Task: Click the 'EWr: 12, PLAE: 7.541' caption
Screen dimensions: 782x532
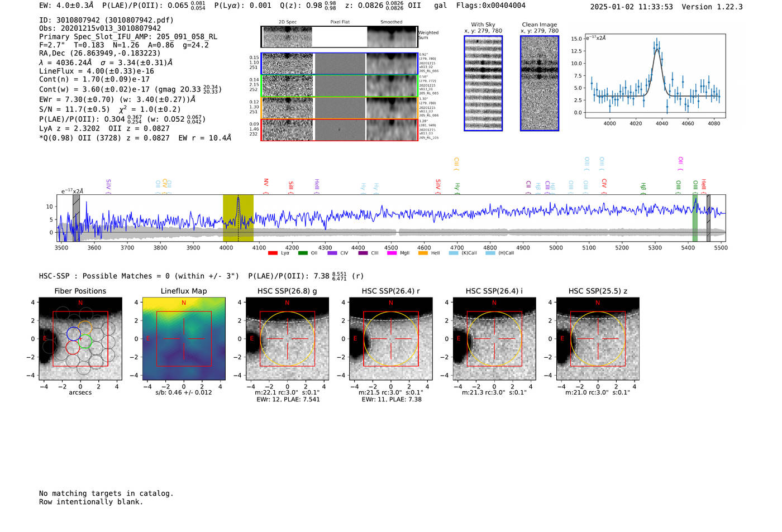Action: click(288, 400)
